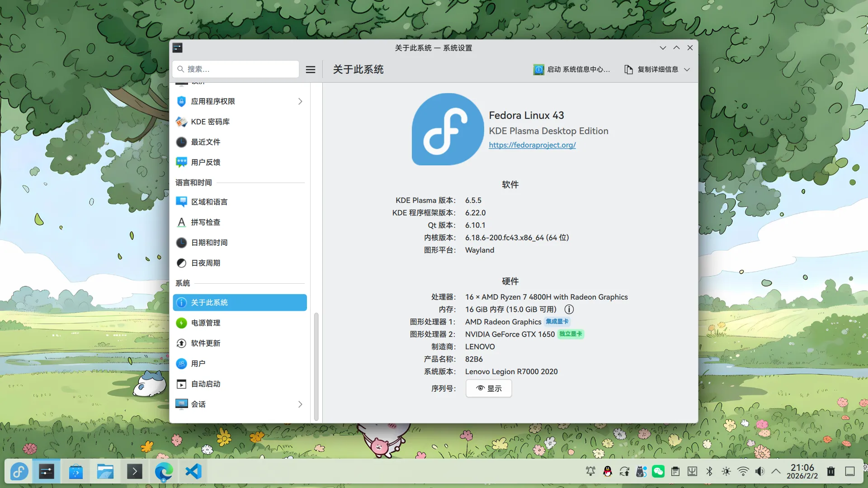Click the 搜索 input field
Image resolution: width=868 pixels, height=488 pixels.
235,69
